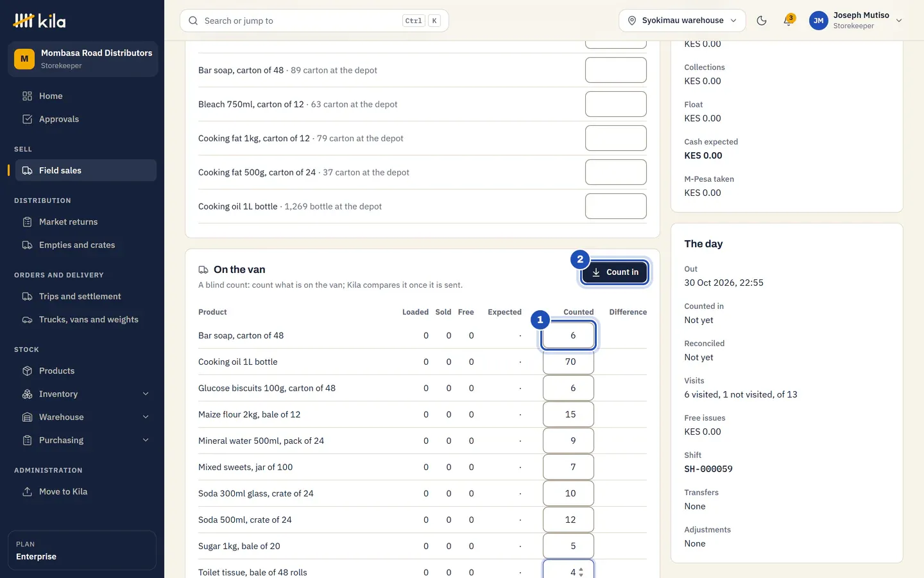Click the Soda 500ml counted field

click(x=569, y=520)
